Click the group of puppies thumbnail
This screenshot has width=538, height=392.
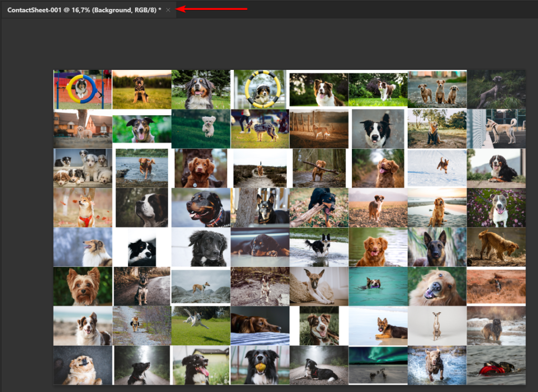tap(82, 168)
